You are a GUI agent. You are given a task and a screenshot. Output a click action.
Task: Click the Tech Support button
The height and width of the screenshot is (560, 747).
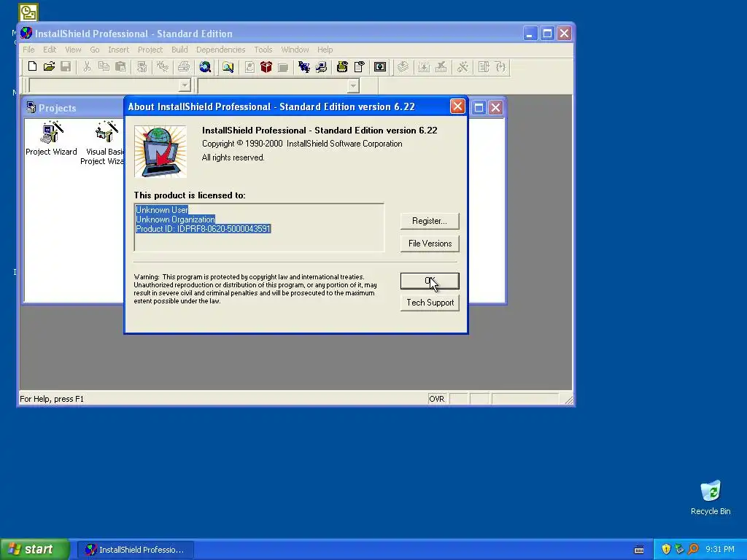click(430, 303)
